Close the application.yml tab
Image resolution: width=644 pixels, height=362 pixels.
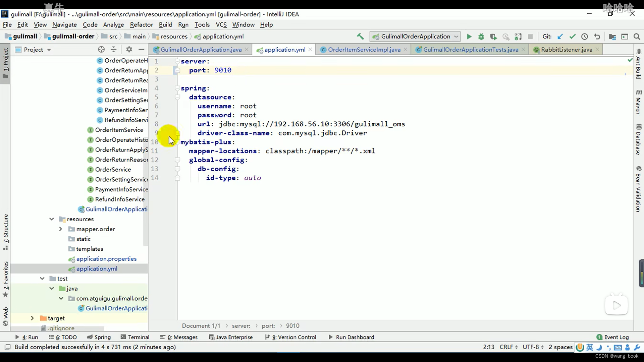(310, 49)
